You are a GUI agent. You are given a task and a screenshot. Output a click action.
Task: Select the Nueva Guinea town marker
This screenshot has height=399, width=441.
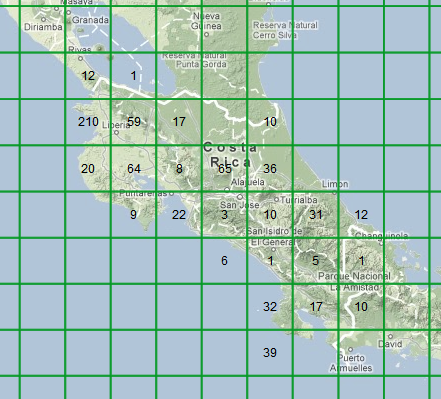(206, 34)
